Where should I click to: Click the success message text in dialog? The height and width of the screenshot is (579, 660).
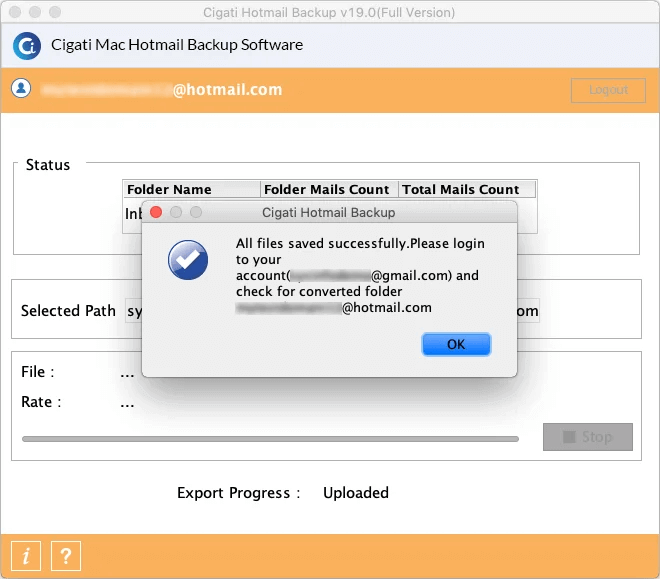[360, 275]
